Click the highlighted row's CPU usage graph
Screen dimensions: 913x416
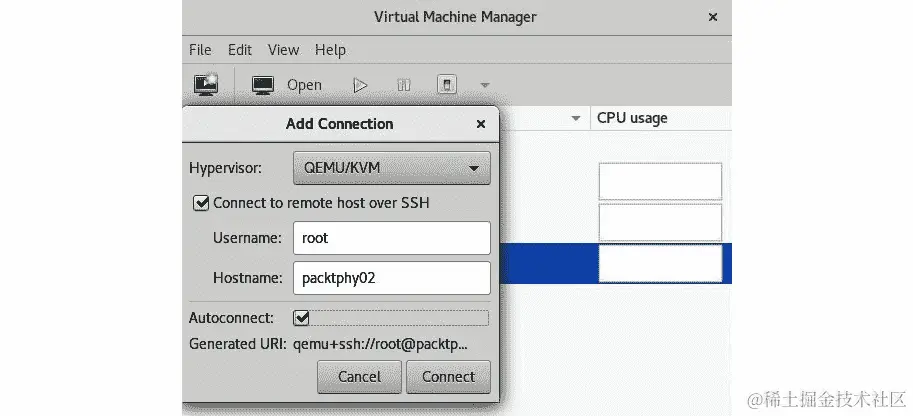pos(660,263)
